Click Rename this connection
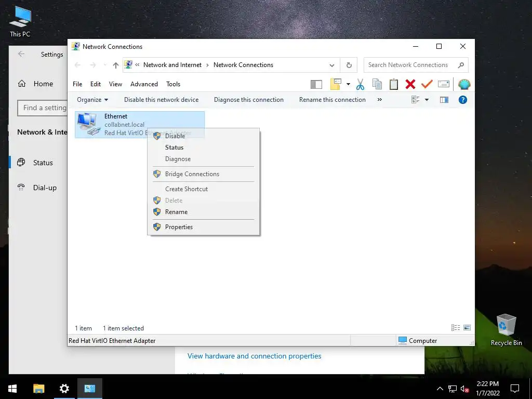 pyautogui.click(x=332, y=100)
